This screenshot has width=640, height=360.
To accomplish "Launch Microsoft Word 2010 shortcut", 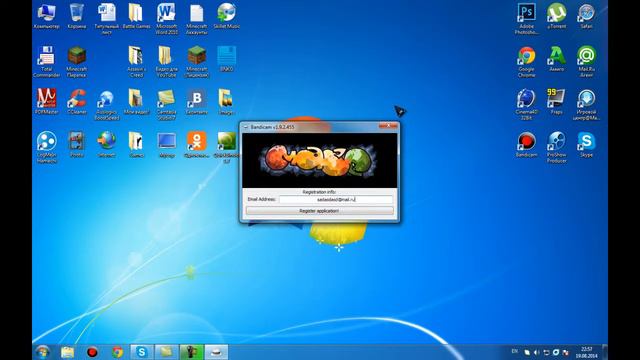I will tap(167, 19).
